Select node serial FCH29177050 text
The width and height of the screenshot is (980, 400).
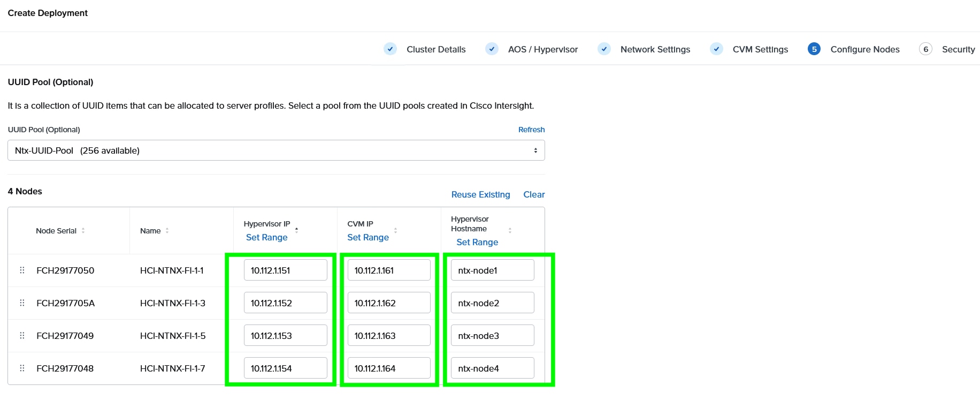[65, 270]
